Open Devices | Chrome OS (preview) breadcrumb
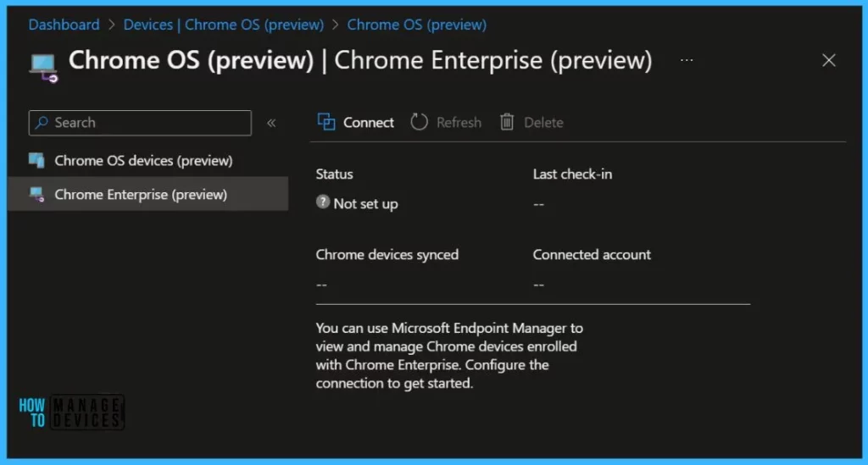The width and height of the screenshot is (868, 465). [x=224, y=25]
